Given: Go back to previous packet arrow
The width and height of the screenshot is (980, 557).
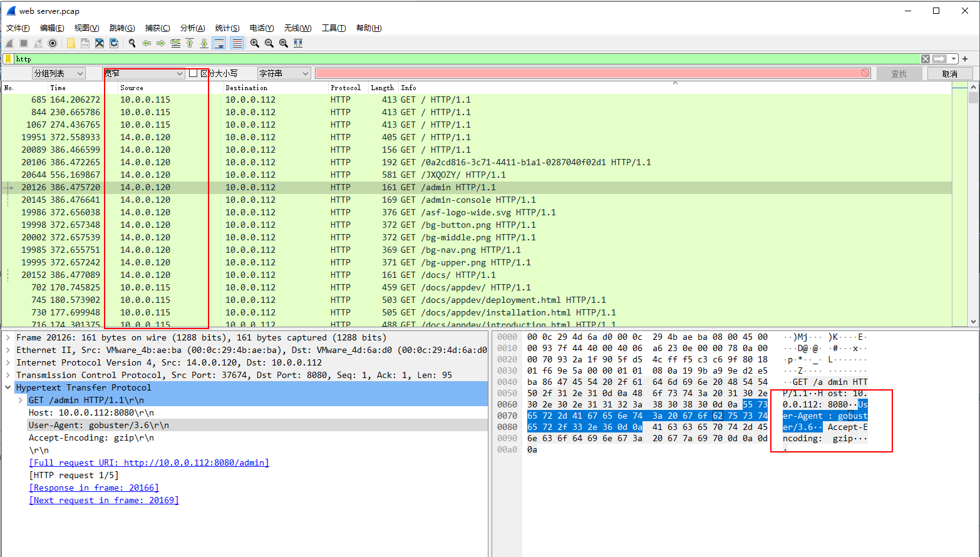Looking at the screenshot, I should point(147,43).
